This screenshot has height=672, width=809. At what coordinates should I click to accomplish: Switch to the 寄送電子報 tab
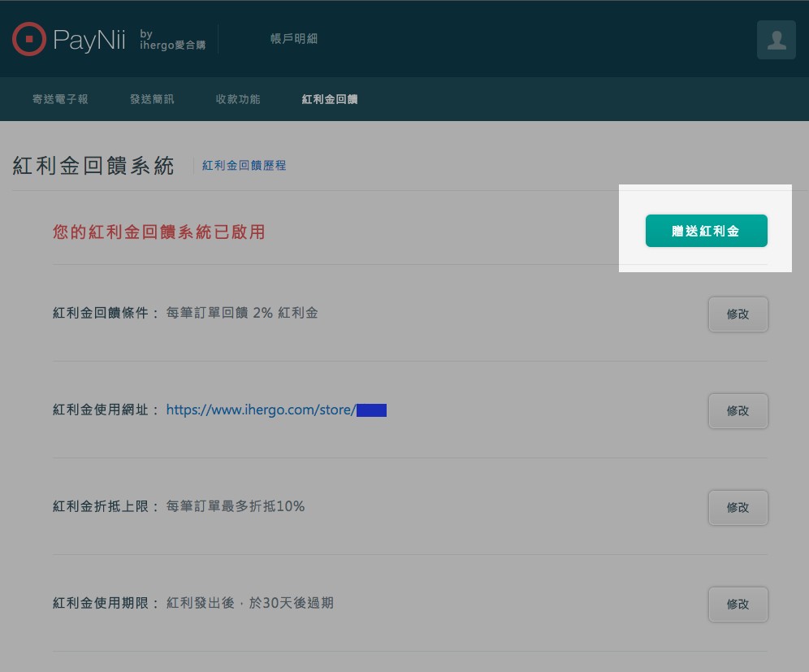tap(60, 99)
